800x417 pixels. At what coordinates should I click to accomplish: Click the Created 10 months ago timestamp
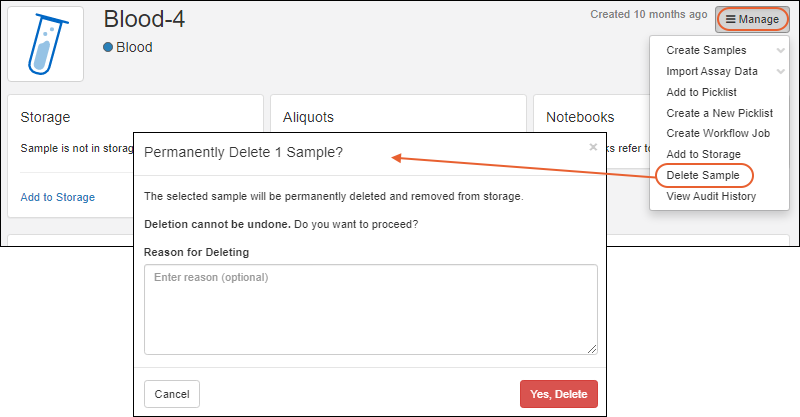click(x=649, y=15)
